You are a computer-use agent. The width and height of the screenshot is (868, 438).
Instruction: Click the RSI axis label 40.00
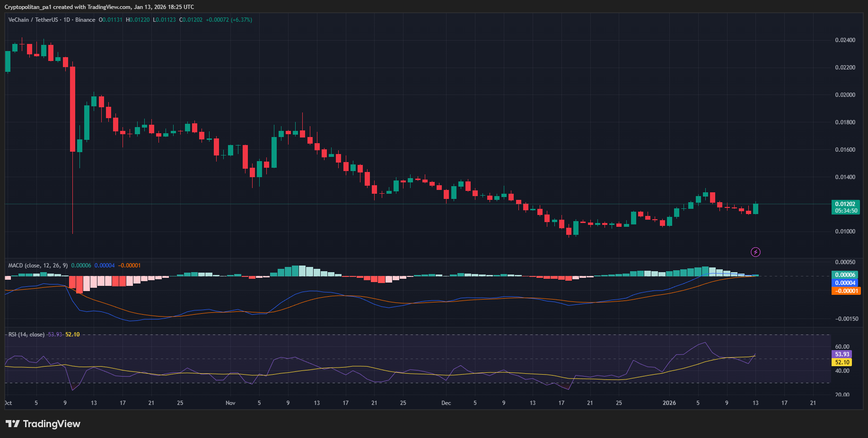pos(842,371)
